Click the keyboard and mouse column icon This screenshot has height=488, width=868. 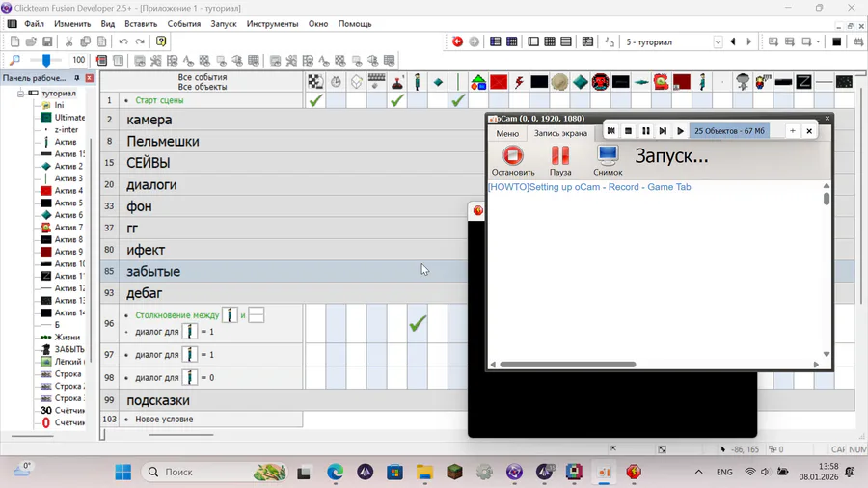[x=376, y=82]
